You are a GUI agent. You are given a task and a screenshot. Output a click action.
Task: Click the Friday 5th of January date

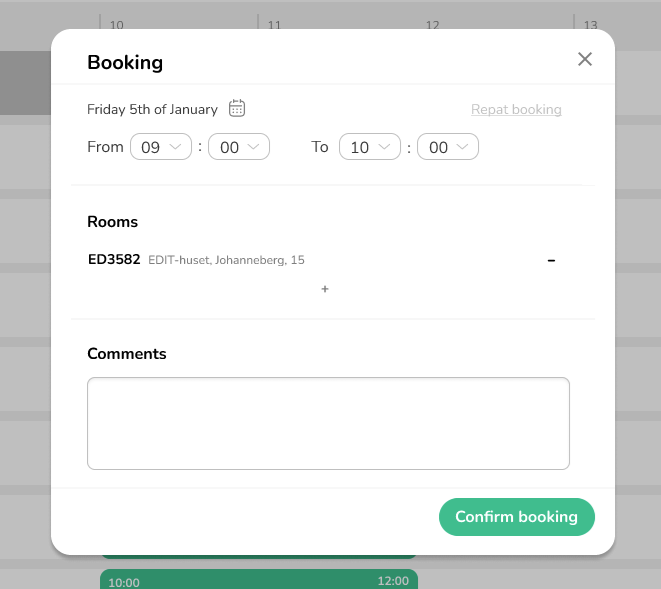tap(152, 110)
